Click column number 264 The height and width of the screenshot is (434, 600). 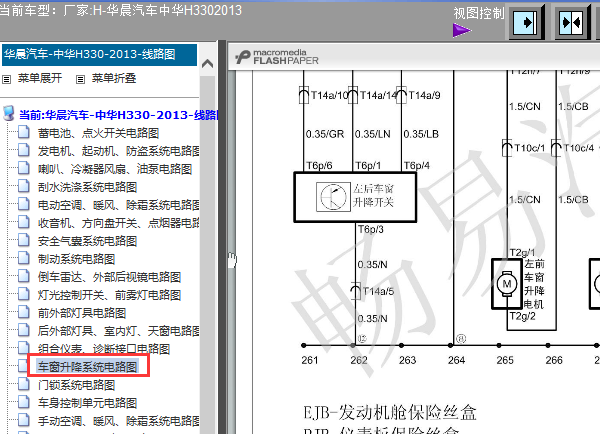457,360
